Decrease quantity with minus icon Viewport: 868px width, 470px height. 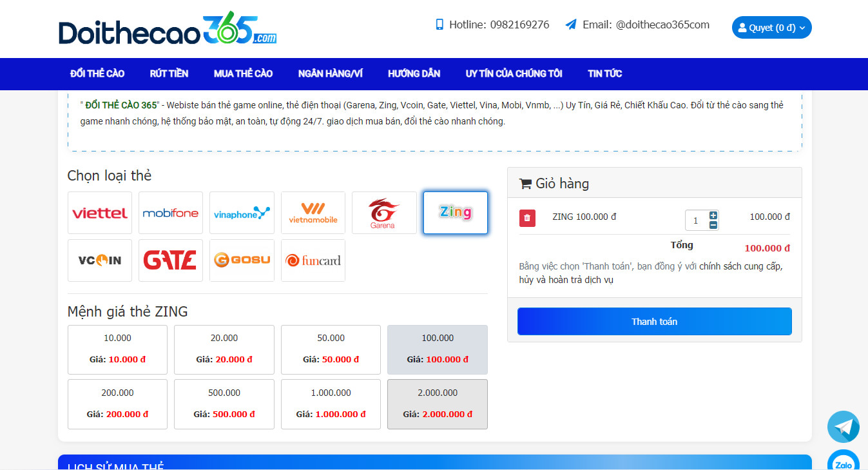coord(713,225)
